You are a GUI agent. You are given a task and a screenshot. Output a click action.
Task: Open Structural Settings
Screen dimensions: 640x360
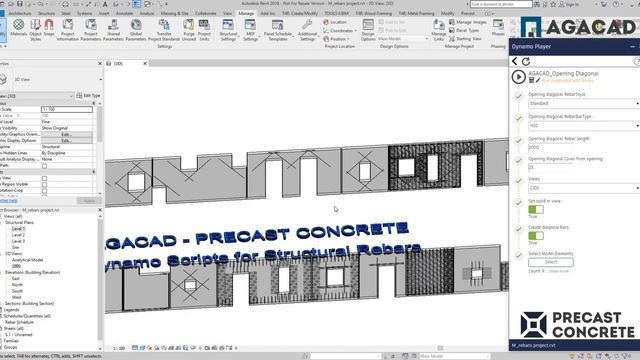228,29
